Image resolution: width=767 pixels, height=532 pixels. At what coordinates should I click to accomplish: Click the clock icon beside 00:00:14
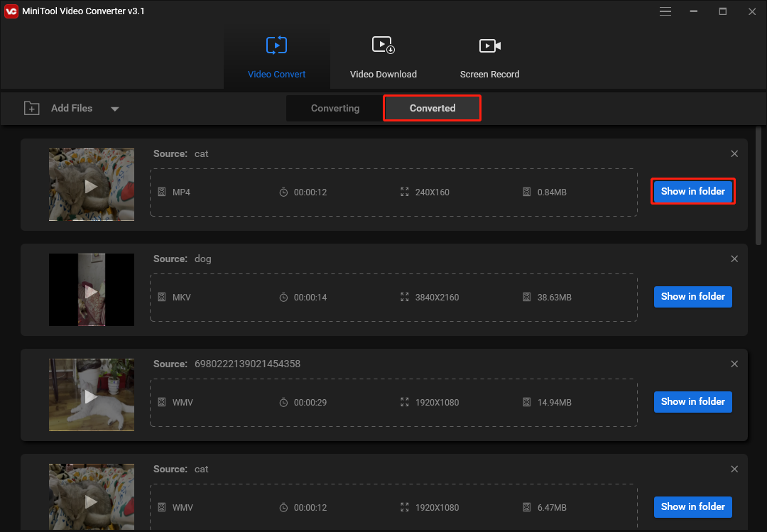pos(283,297)
